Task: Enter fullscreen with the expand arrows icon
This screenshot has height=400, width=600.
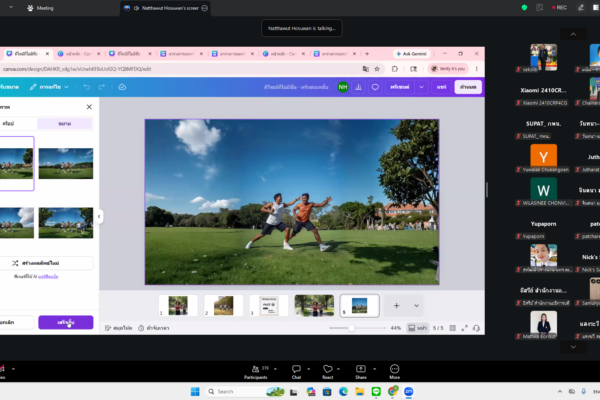Action: click(465, 328)
